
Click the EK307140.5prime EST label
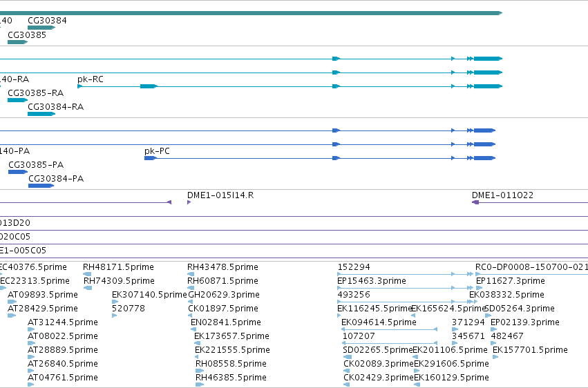tap(149, 295)
